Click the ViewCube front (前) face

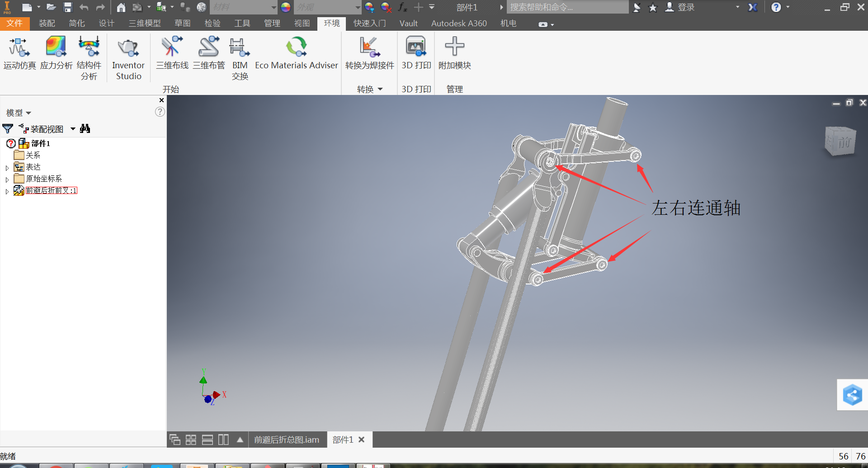click(x=844, y=142)
